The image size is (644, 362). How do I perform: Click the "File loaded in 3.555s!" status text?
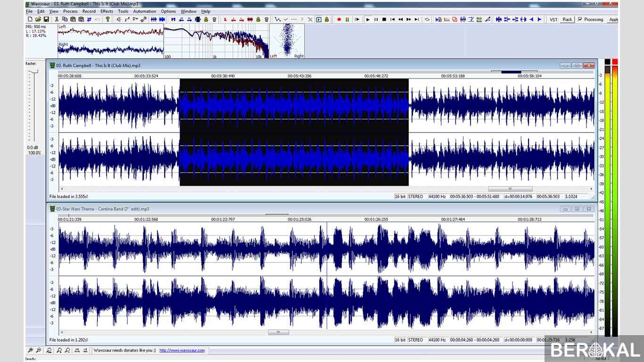pos(69,197)
